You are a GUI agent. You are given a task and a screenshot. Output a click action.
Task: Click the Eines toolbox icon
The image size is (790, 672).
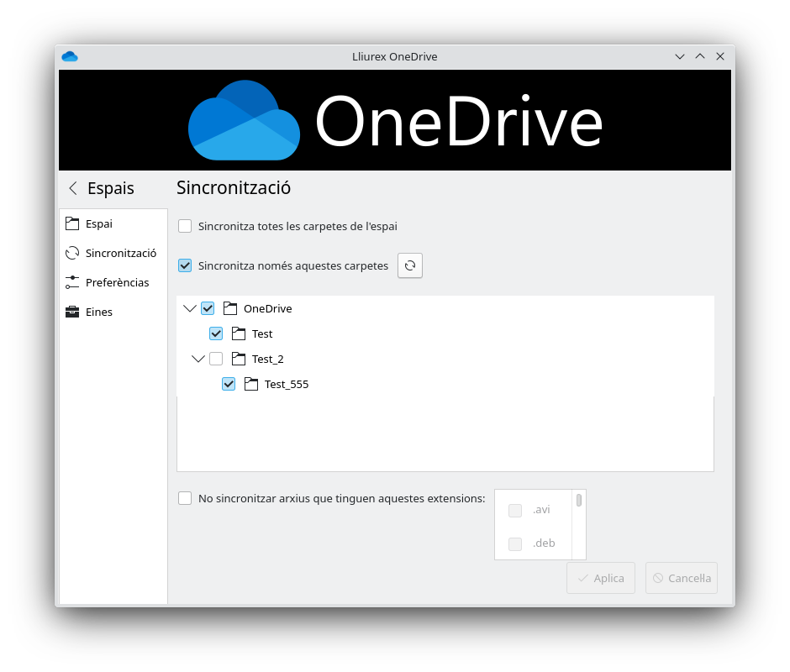click(72, 312)
